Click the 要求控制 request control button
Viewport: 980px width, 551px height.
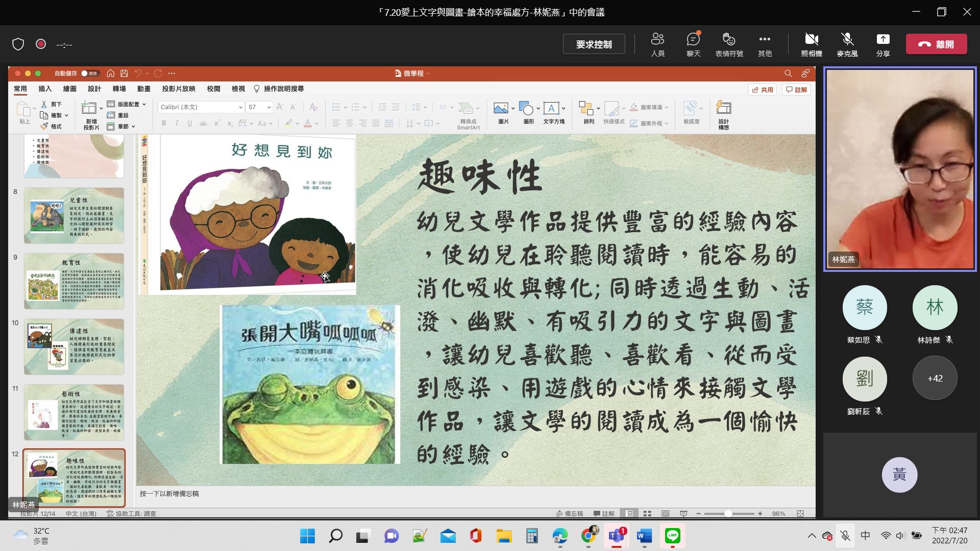[x=594, y=44]
